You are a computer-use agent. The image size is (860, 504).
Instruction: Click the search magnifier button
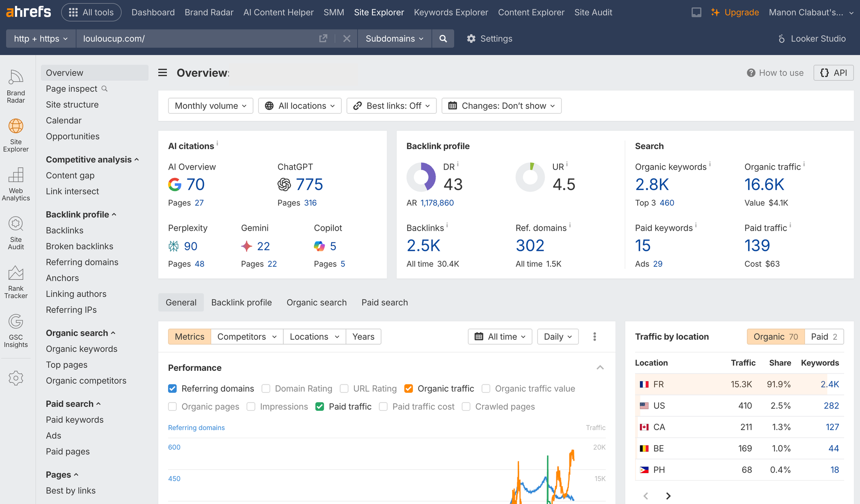(x=443, y=39)
